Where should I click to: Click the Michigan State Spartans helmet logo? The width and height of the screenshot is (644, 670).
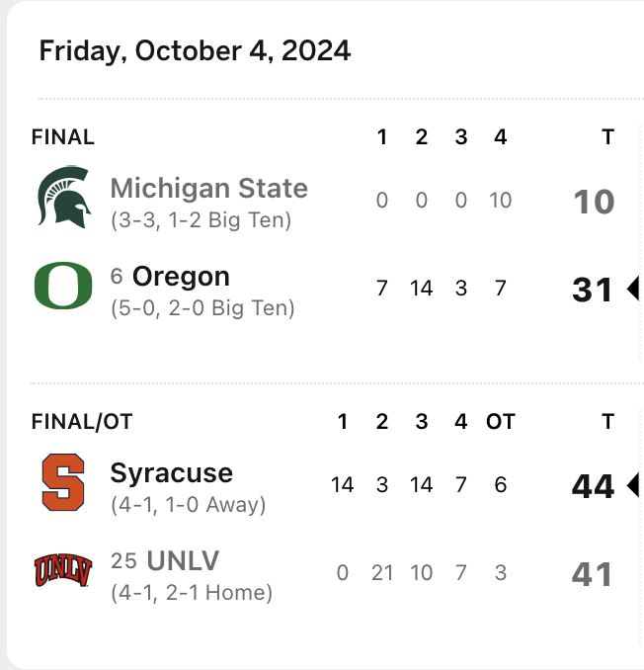pos(63,199)
